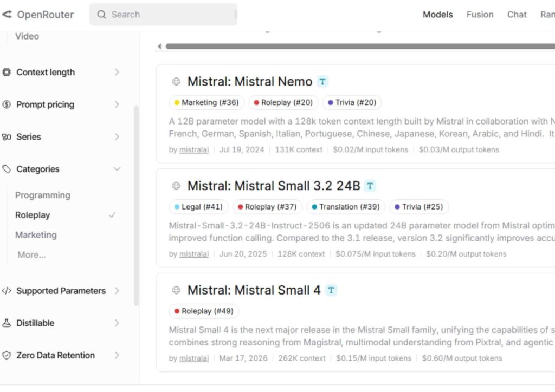
Task: Click the $0.075/M input tokens text
Action: pyautogui.click(x=376, y=254)
